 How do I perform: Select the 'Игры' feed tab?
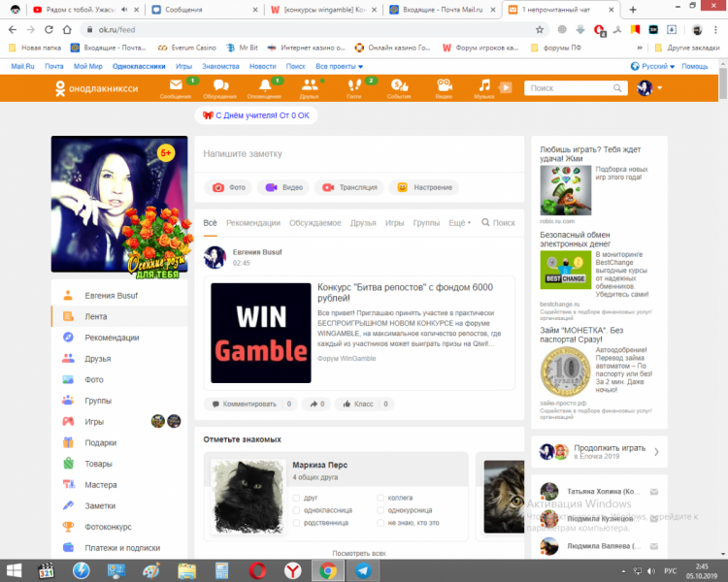[x=395, y=223]
